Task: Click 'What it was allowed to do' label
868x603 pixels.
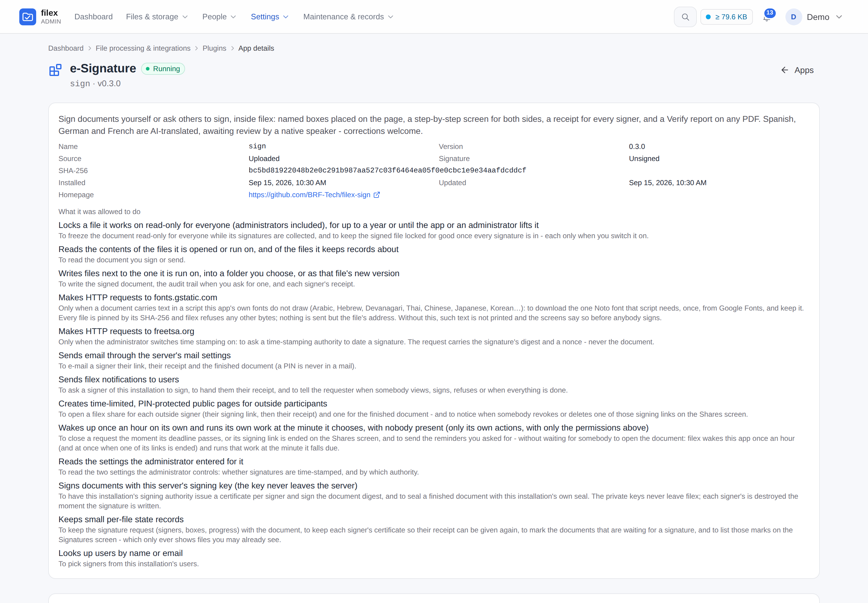Action: coord(99,212)
